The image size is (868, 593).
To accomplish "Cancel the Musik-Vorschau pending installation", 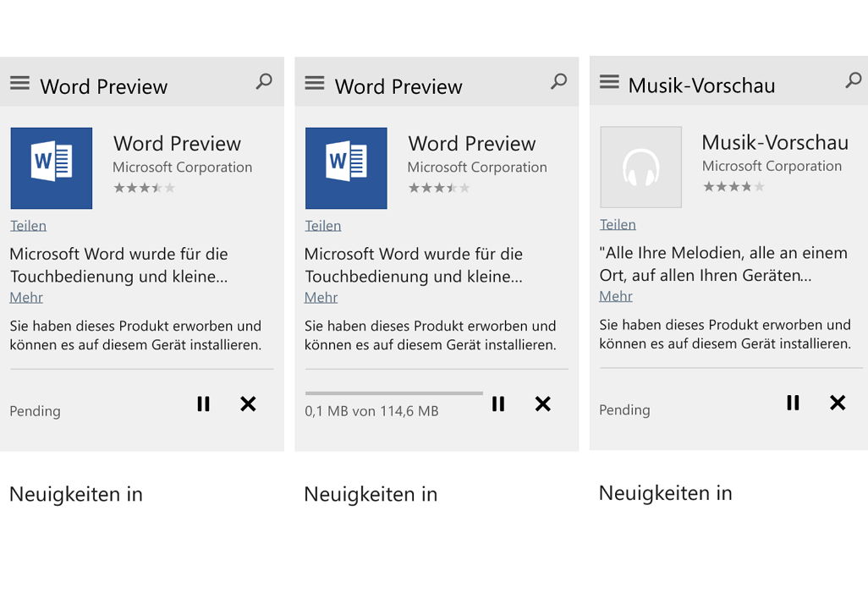I will [838, 403].
